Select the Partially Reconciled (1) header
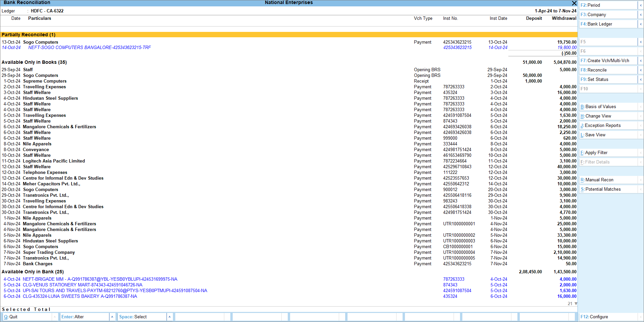Image resolution: width=644 pixels, height=322 pixels. [289, 35]
